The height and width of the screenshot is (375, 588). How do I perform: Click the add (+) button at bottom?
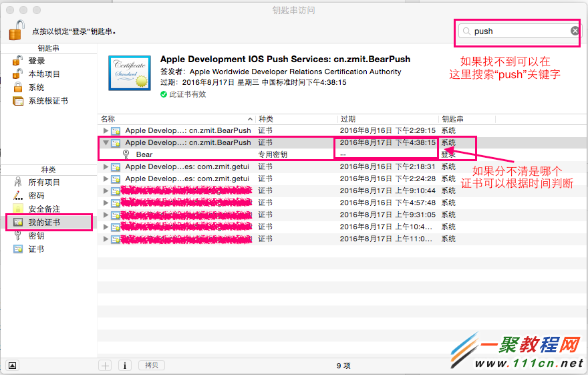coord(105,365)
